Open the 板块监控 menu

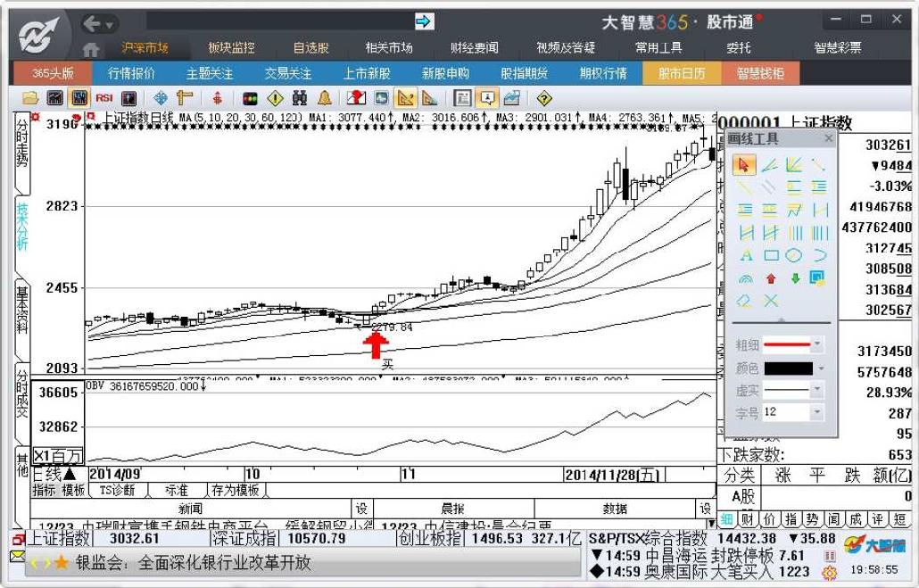pos(231,48)
